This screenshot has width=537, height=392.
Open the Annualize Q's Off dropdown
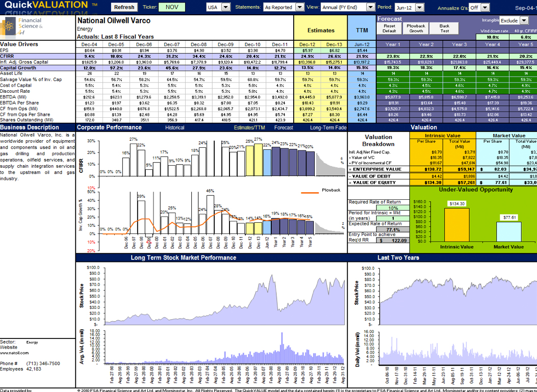click(484, 8)
